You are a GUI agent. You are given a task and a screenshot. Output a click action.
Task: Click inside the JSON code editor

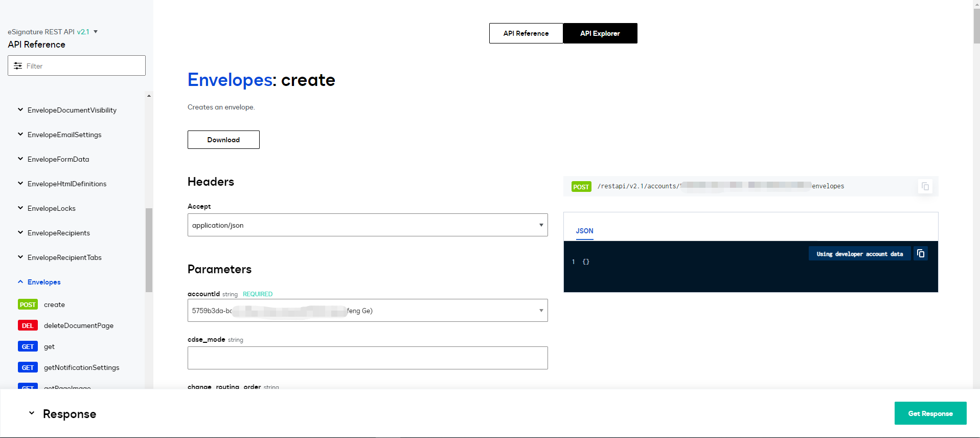coord(750,267)
